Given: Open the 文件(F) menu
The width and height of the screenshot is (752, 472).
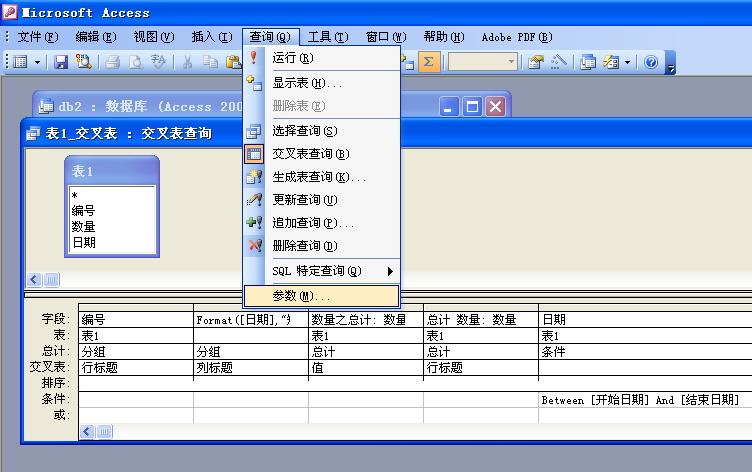Looking at the screenshot, I should coord(38,37).
